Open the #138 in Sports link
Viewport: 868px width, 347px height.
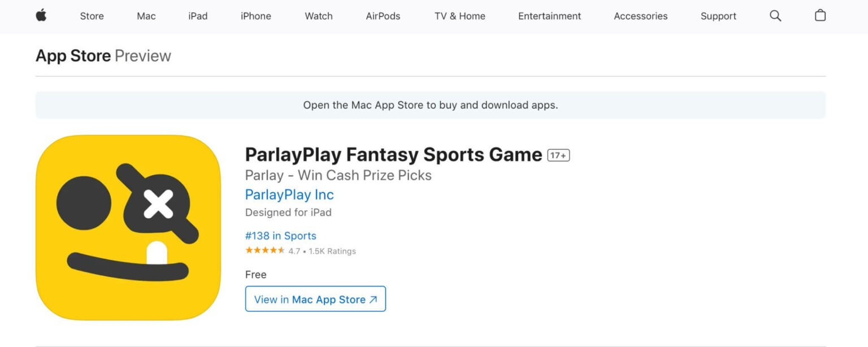(x=281, y=236)
